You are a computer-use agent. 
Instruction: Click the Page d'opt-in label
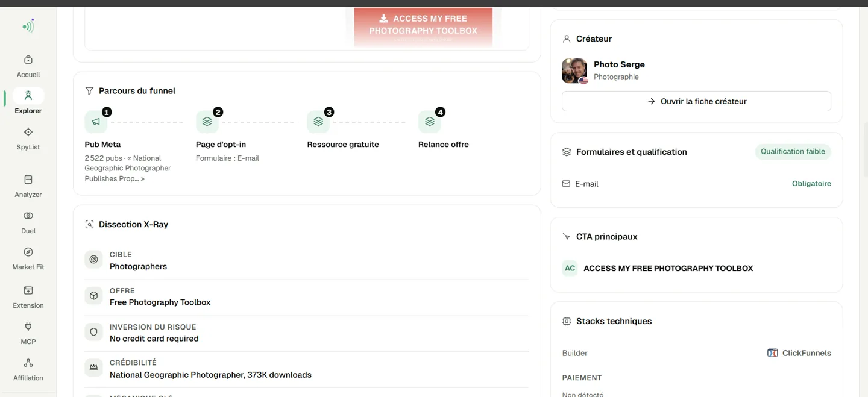(x=221, y=145)
